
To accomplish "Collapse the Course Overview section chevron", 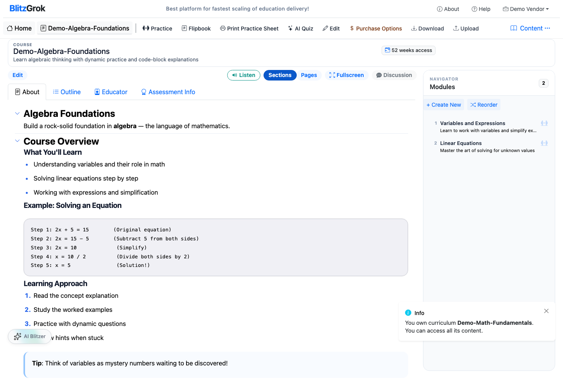I will 17,141.
